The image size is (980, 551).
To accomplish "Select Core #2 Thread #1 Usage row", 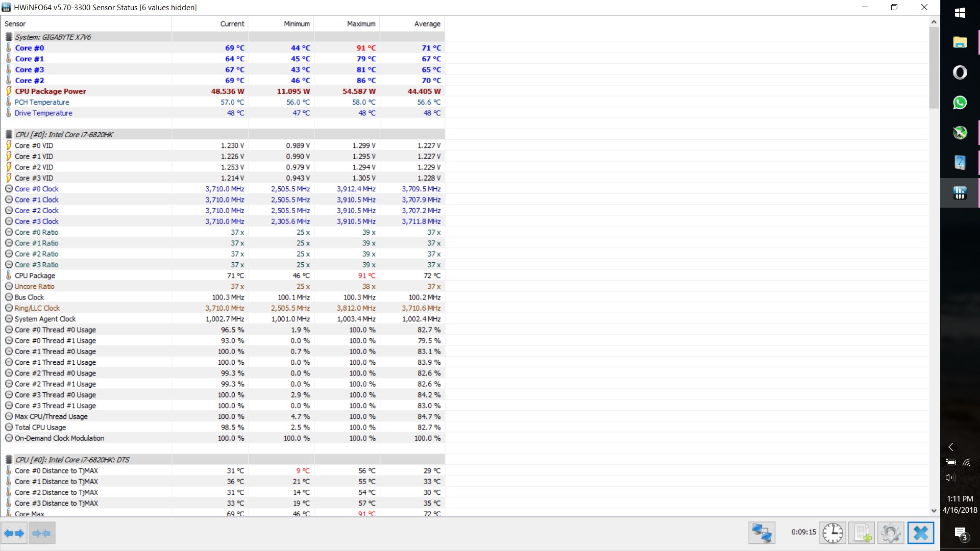I will (223, 384).
